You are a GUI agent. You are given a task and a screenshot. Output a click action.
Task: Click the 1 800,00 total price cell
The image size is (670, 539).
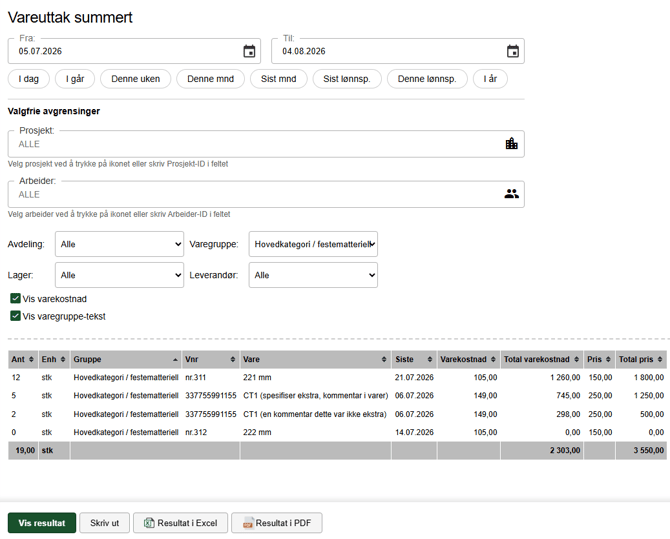(x=649, y=377)
